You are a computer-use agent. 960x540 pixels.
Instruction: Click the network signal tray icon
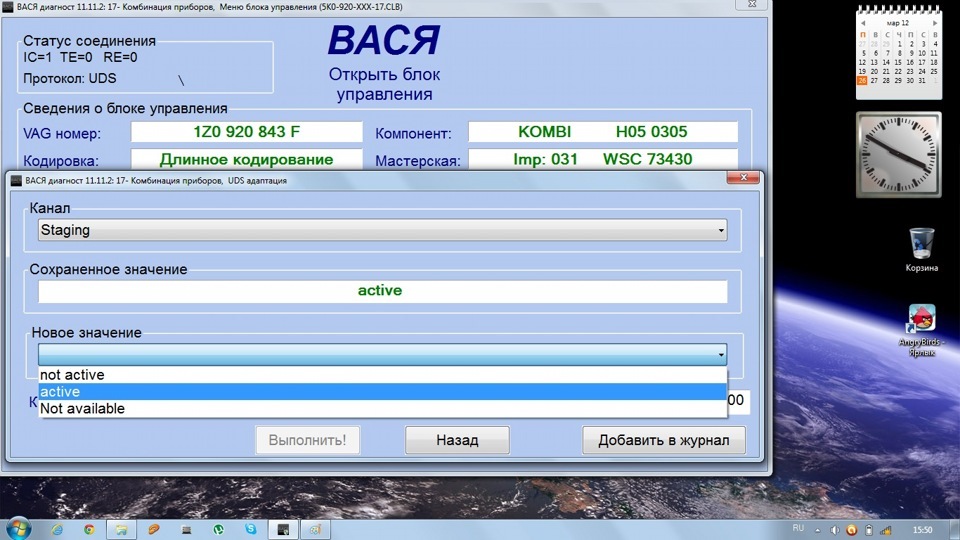point(886,530)
